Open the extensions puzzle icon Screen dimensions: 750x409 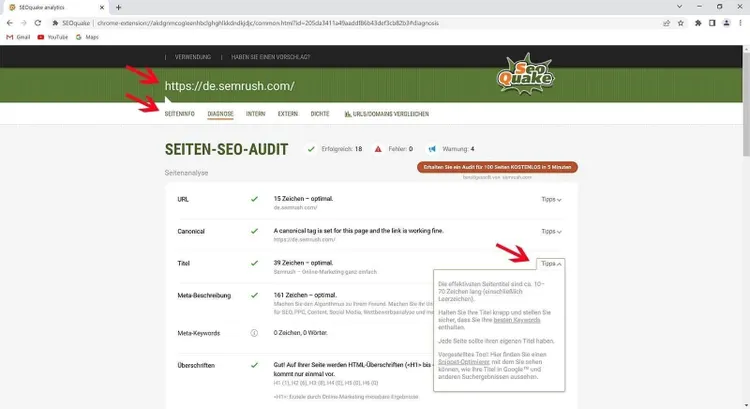698,23
